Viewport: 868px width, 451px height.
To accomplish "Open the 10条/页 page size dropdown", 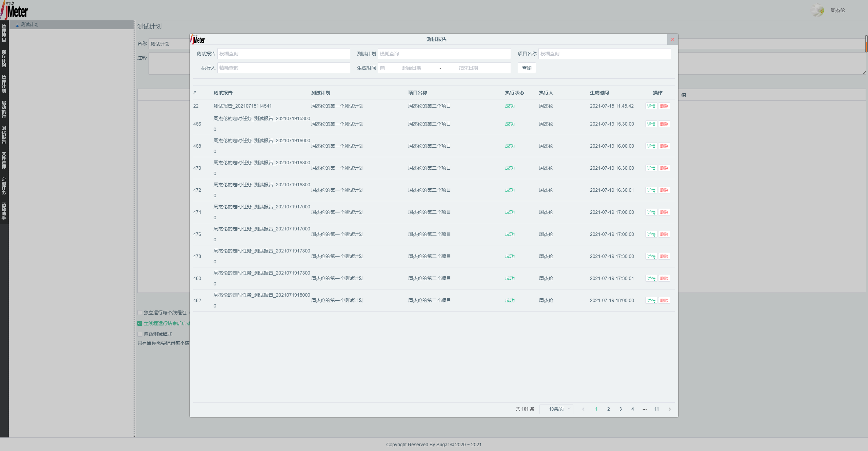I will (556, 409).
